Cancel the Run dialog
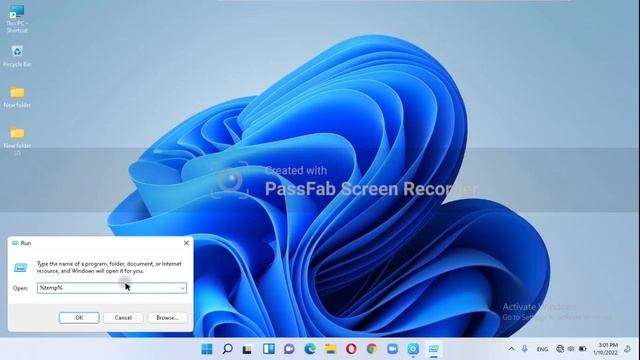Screen dimensions: 640x360 click(x=123, y=318)
